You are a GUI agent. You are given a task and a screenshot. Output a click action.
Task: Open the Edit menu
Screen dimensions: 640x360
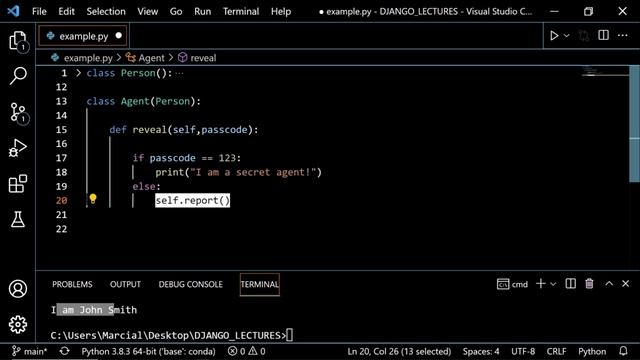point(66,11)
